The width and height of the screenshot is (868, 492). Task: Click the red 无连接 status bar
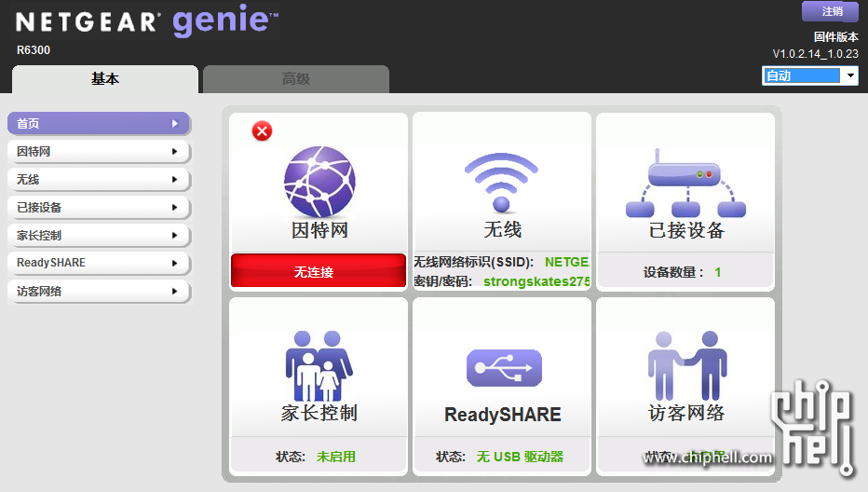tap(319, 271)
